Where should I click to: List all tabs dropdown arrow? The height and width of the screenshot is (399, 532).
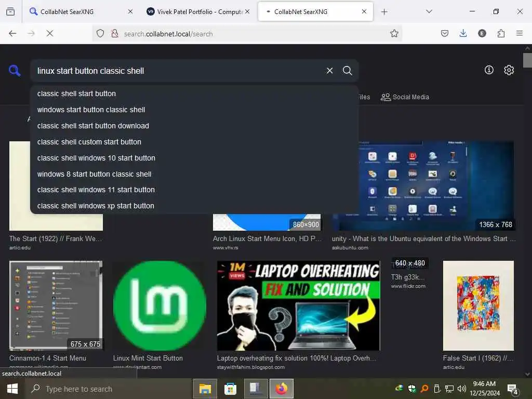tap(429, 11)
